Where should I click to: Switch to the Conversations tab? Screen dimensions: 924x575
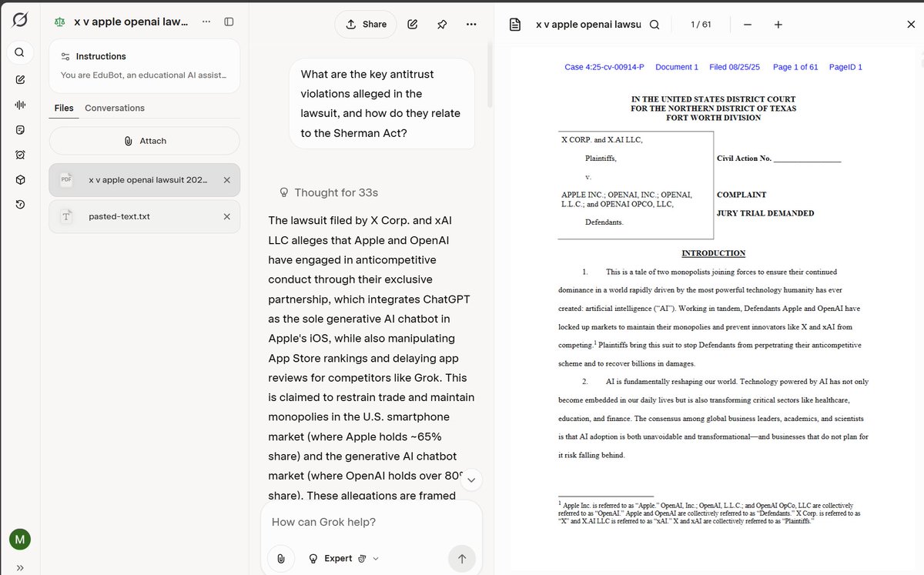click(115, 108)
